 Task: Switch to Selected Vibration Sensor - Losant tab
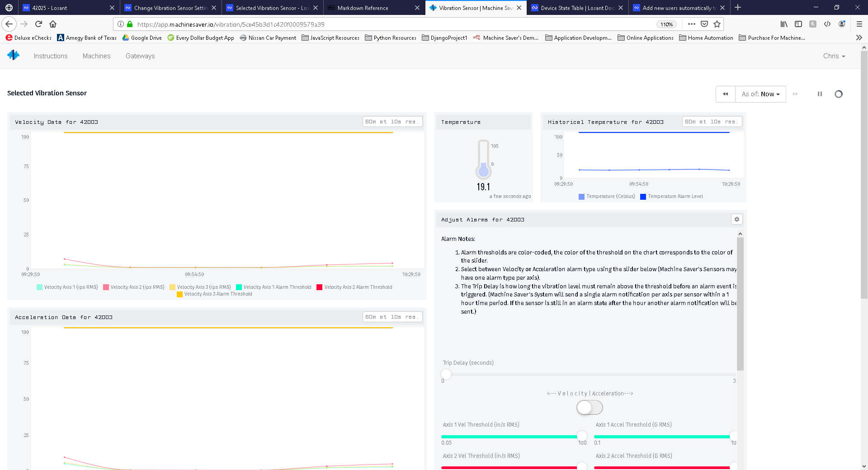[272, 8]
